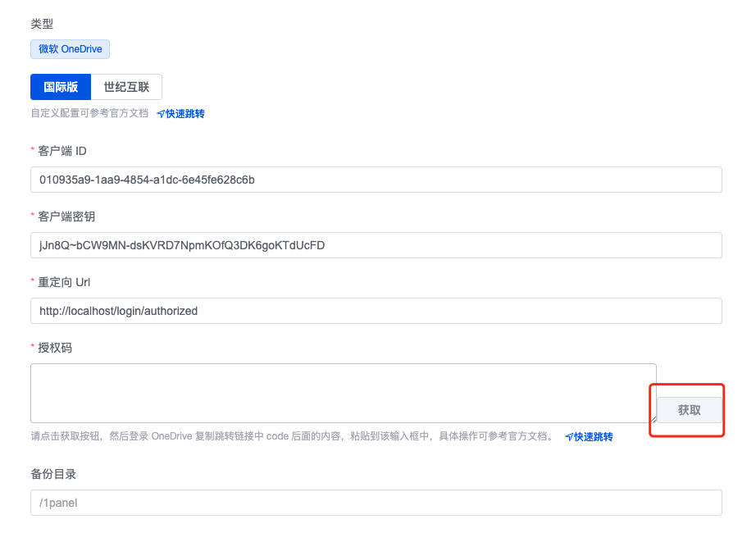756x556 pixels.
Task: Click the 授权码 field label
Action: (x=55, y=349)
